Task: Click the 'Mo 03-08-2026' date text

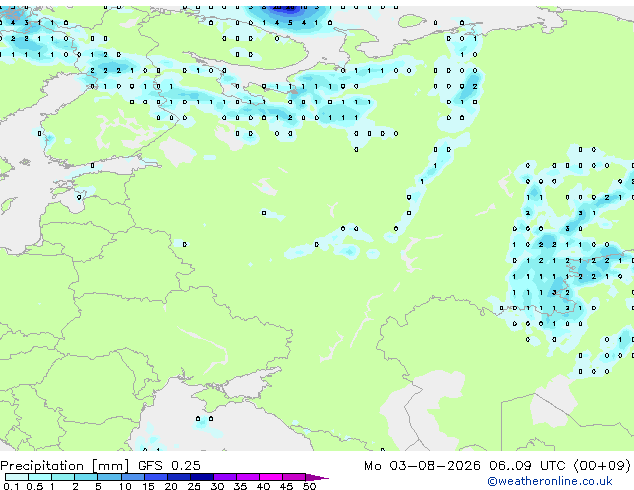Action: coord(422,466)
